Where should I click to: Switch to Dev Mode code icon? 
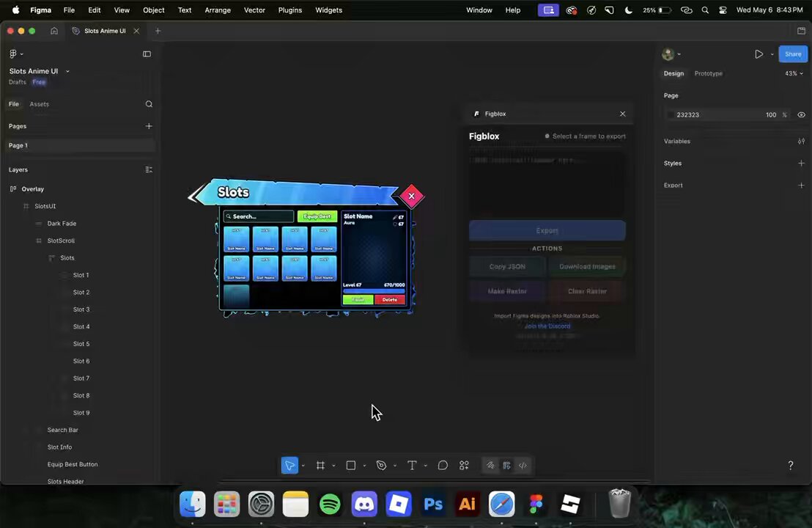[523, 466]
